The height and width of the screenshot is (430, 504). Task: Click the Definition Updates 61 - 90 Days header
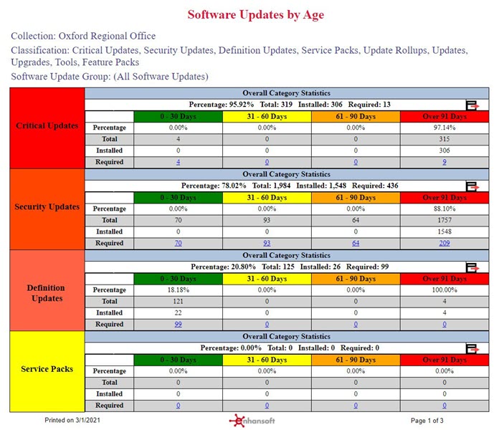point(356,279)
